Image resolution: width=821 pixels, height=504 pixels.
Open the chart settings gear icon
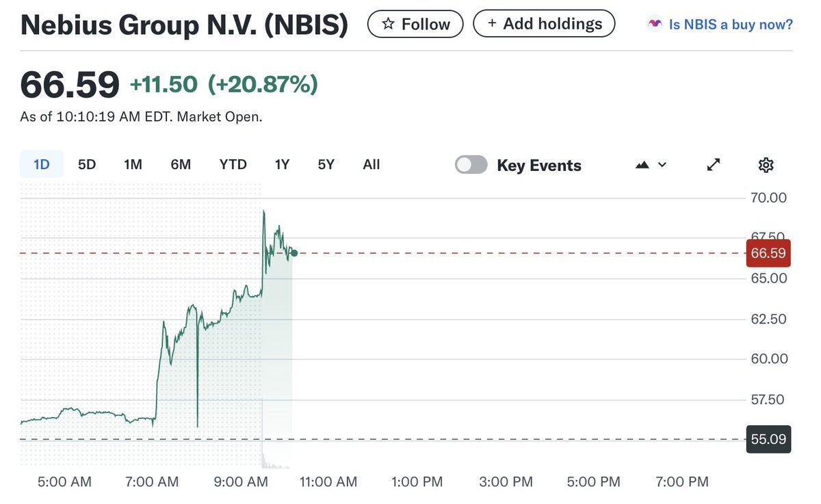click(x=766, y=165)
